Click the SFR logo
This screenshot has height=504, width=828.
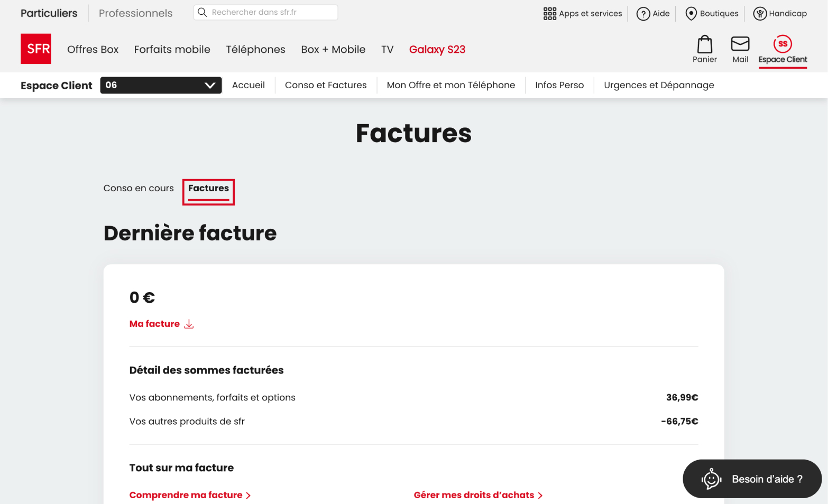click(36, 49)
